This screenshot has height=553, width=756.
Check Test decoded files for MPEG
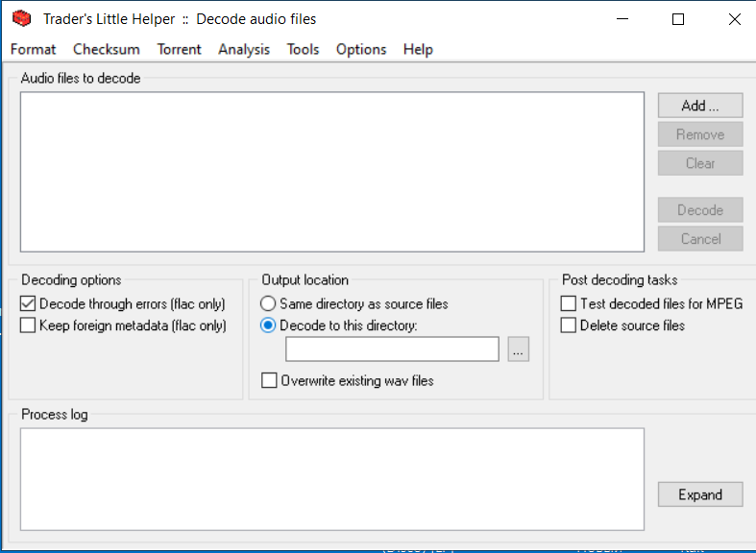pos(569,304)
